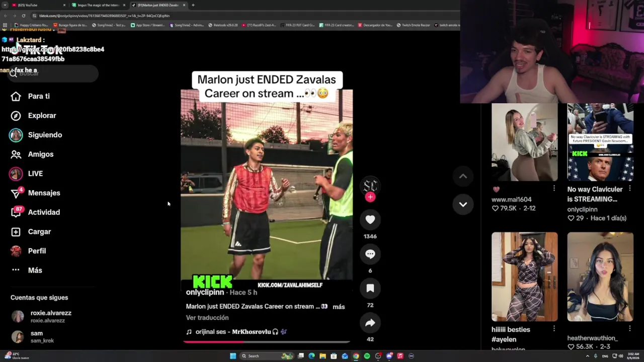Show hidden system tray icons
Viewport: 644px width, 362px height.
click(587, 356)
